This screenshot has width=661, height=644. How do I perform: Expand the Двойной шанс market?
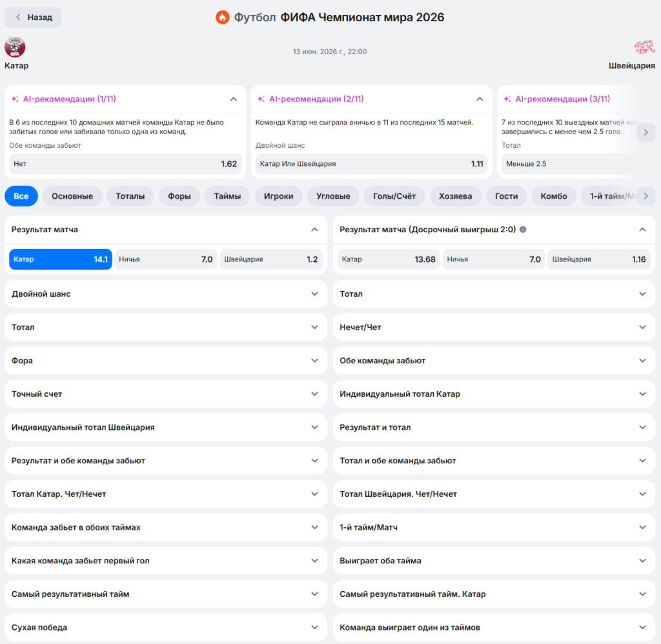point(166,294)
